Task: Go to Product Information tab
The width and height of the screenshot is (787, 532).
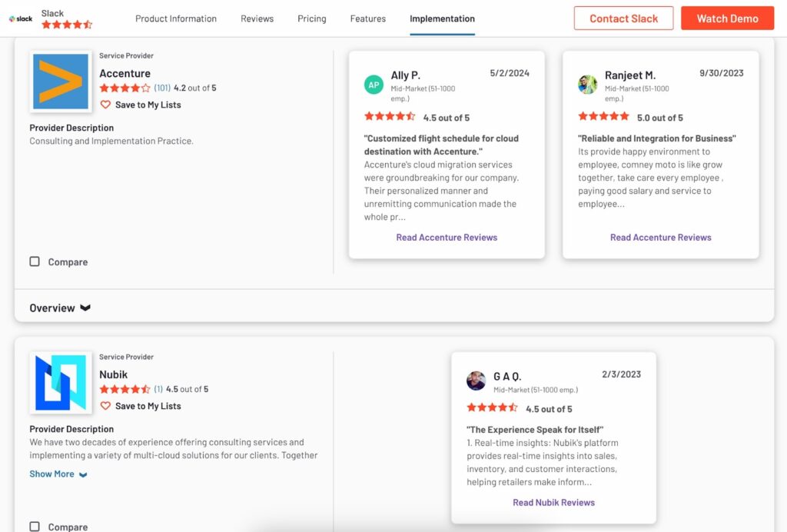Action: 176,18
